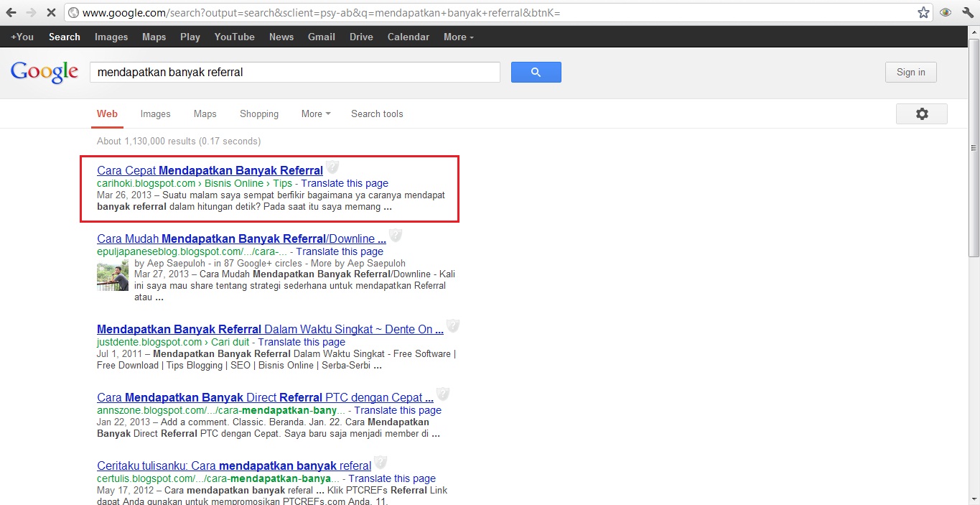The width and height of the screenshot is (980, 505).
Task: Open +You in the top bar
Action: tap(22, 37)
